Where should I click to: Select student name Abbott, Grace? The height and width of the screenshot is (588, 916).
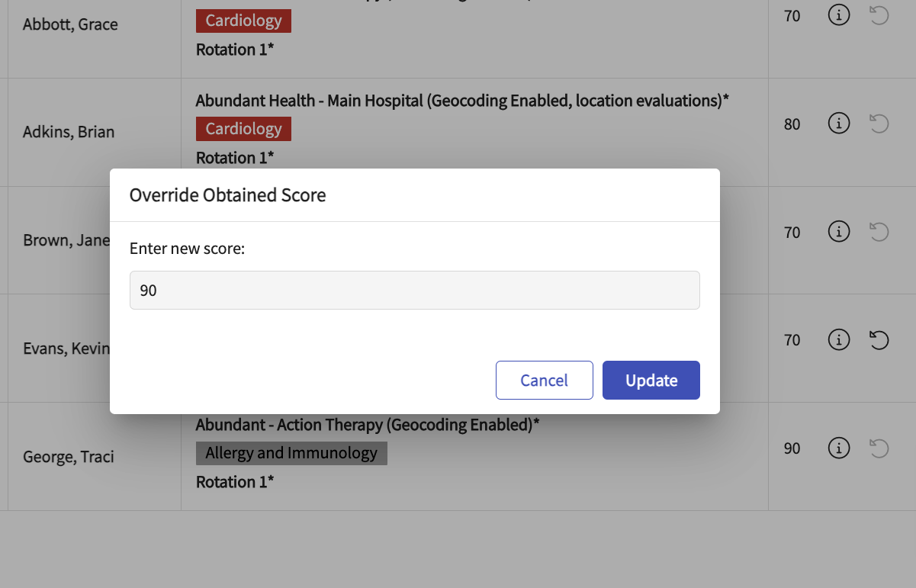click(x=70, y=24)
